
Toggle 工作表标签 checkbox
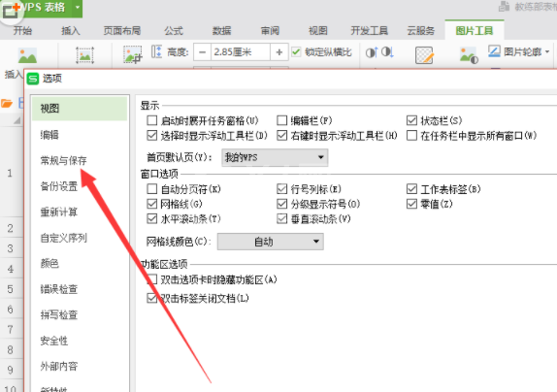[411, 189]
